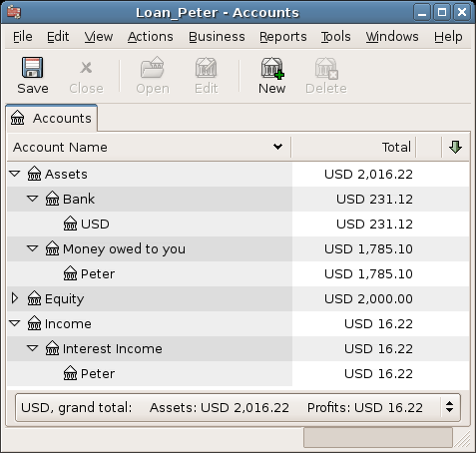Screen dimensions: 476x453
Task: Collapse the Money owed to you account
Action: pos(33,248)
